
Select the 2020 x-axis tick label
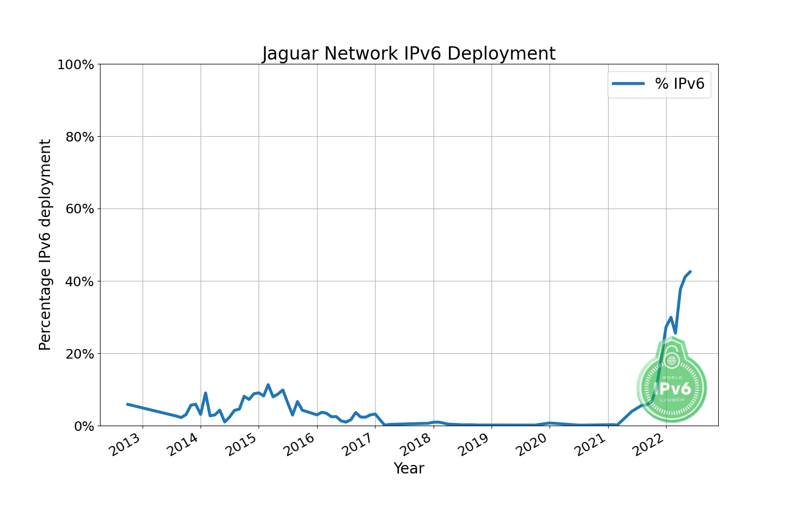[x=534, y=445]
